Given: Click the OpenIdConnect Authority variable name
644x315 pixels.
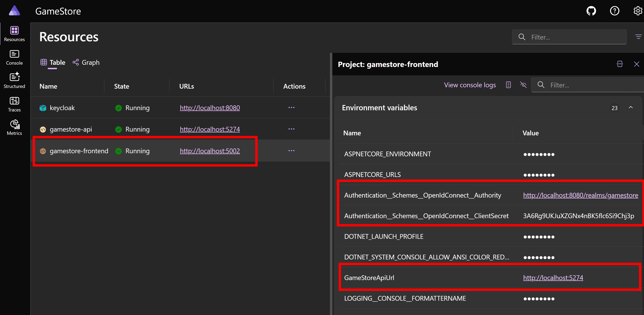Looking at the screenshot, I should [423, 195].
